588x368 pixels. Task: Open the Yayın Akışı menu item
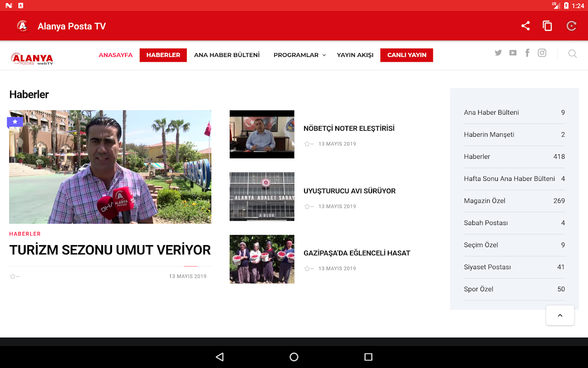coord(355,55)
